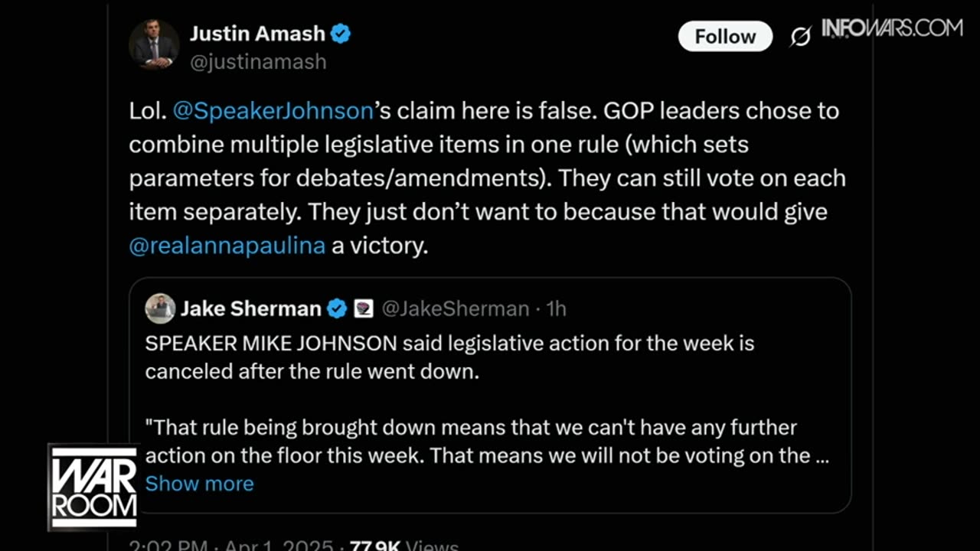Screen dimensions: 980x551
Task: Click Justin Amash's blue verified badge
Action: (341, 34)
